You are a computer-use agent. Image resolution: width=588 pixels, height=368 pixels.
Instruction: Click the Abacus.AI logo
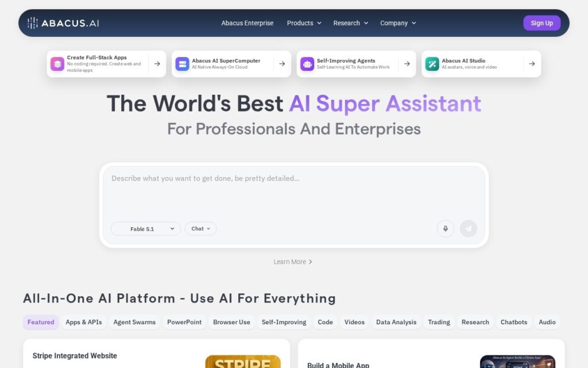[63, 23]
